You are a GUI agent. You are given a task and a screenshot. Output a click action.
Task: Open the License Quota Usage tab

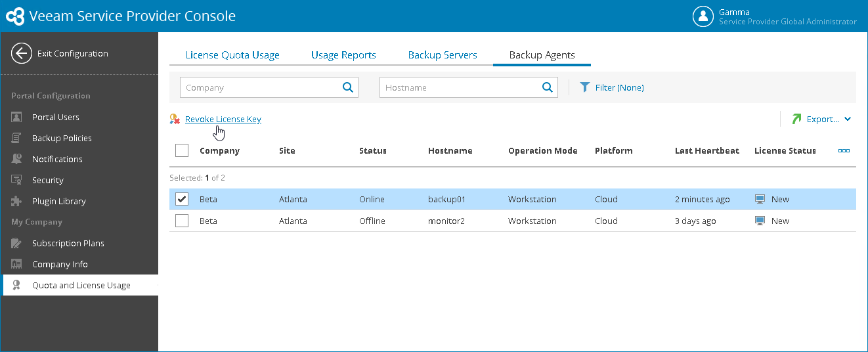[232, 55]
